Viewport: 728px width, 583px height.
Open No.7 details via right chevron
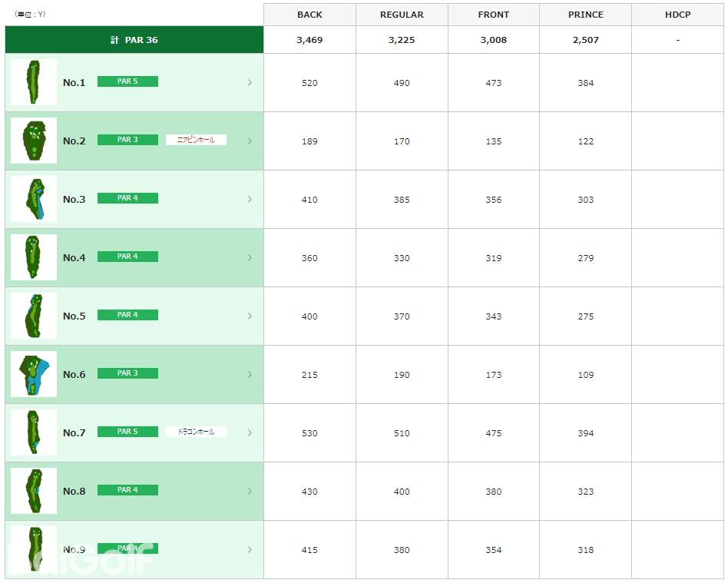pyautogui.click(x=250, y=432)
